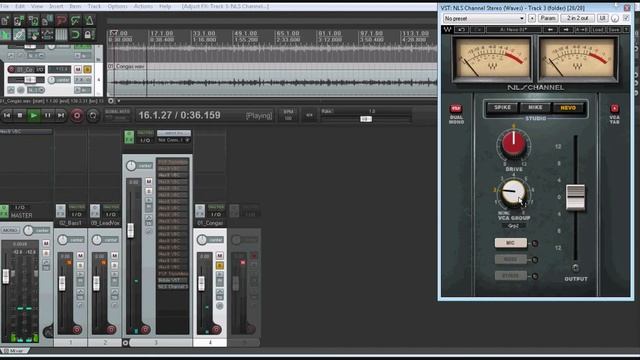The width and height of the screenshot is (640, 360).
Task: Click the Waves Save button
Action: pos(614,30)
